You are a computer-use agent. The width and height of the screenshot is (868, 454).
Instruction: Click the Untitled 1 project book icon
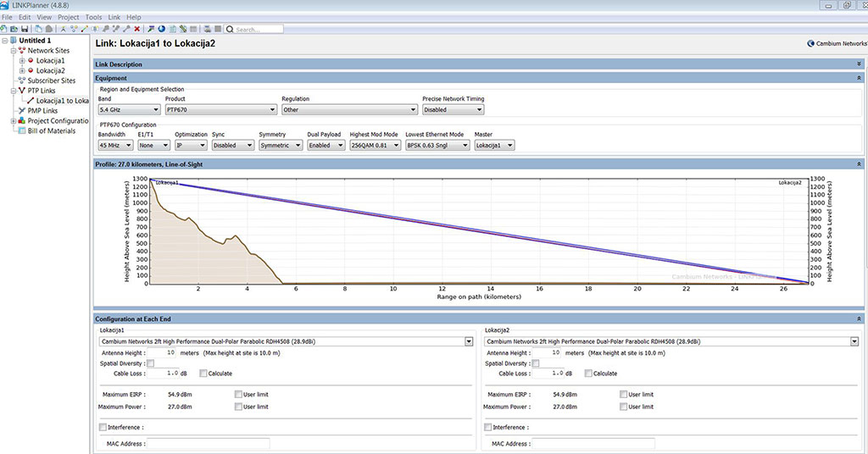(14, 41)
